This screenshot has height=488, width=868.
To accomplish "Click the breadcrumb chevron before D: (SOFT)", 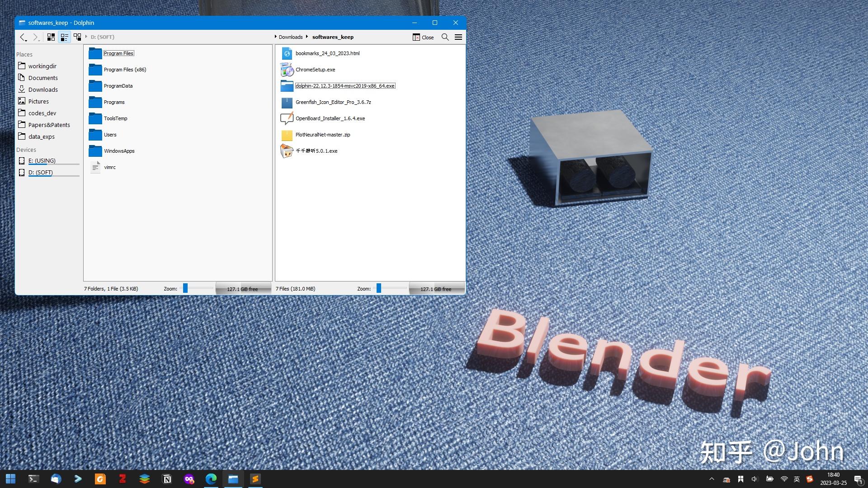I will [x=86, y=37].
